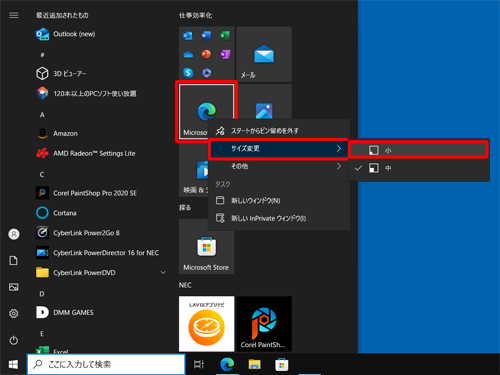Click the taskbar search box
This screenshot has width=500, height=375.
pyautogui.click(x=106, y=364)
